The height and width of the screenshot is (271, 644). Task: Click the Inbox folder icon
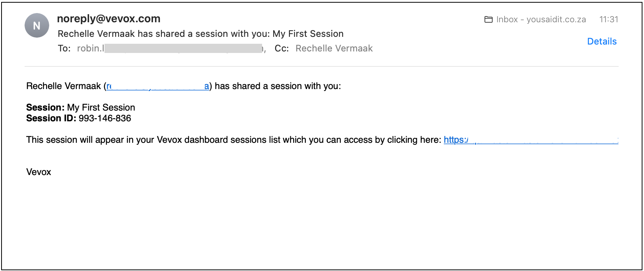488,20
